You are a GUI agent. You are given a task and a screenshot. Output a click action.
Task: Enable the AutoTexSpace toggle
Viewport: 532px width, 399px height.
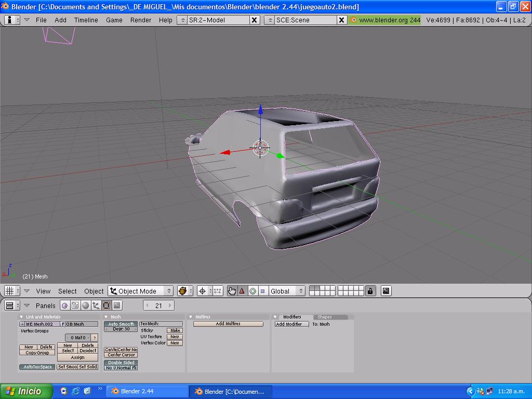[38, 367]
